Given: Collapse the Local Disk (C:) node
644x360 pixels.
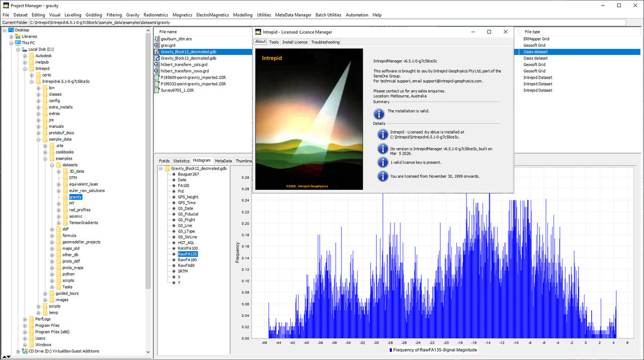Looking at the screenshot, I should [x=18, y=49].
